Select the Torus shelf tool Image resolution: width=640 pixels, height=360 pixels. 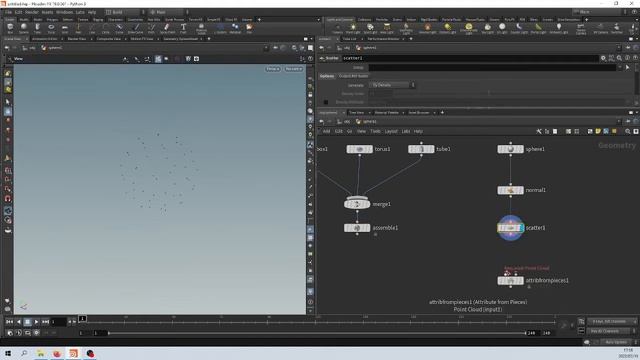51,28
